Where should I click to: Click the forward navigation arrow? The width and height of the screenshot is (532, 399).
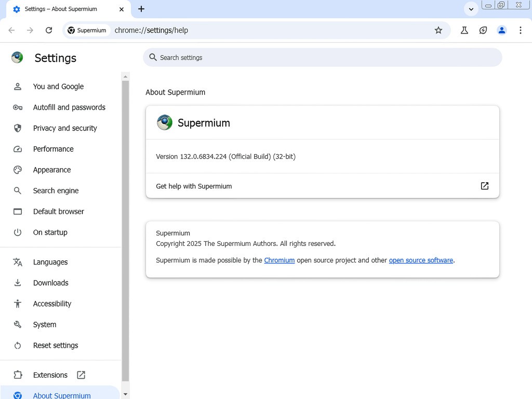click(30, 30)
